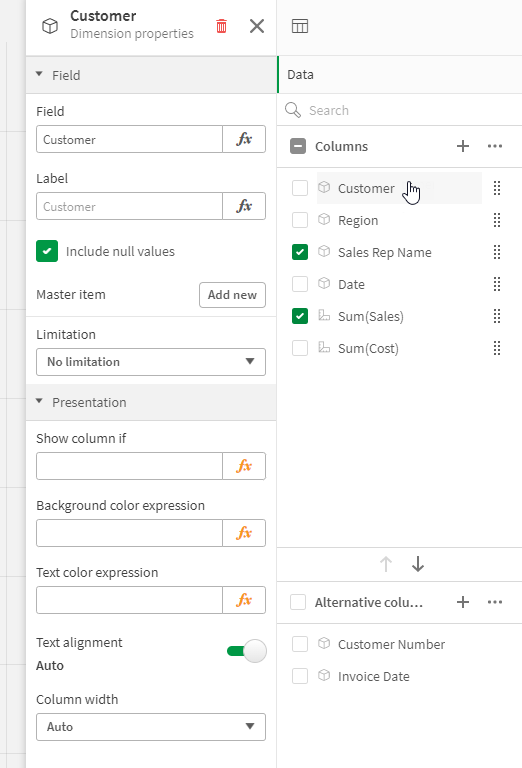Open expression editor for Label input
The height and width of the screenshot is (768, 522).
(244, 206)
